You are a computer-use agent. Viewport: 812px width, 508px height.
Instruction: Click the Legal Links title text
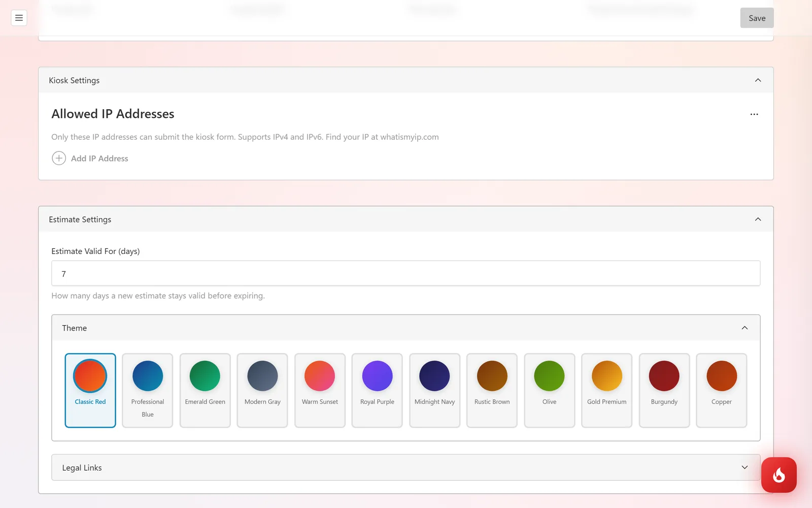coord(82,468)
